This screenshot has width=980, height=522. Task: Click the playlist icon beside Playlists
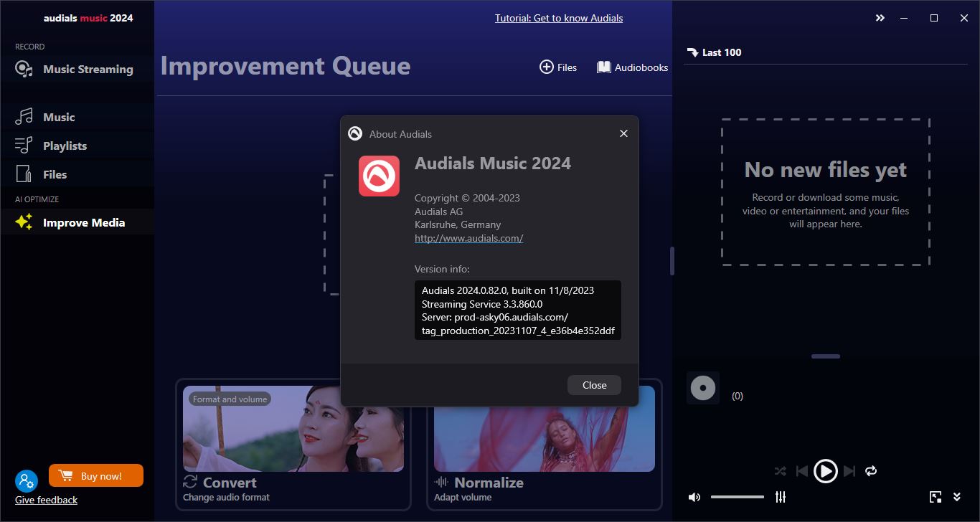tap(24, 146)
